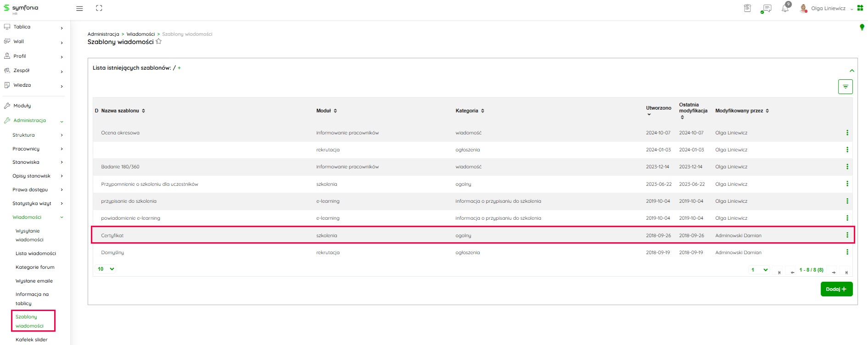The height and width of the screenshot is (345, 868).
Task: Open Olga Liniewicz user menu
Action: [x=828, y=8]
